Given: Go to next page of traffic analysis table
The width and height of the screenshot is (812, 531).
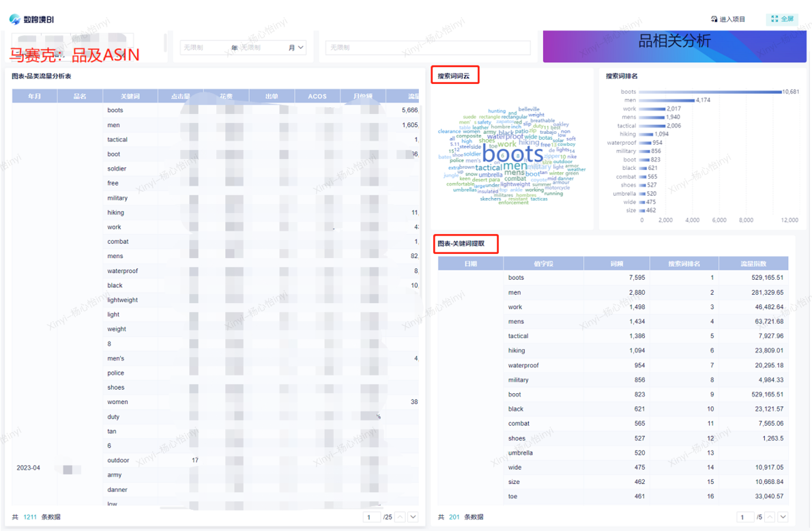Looking at the screenshot, I should tap(413, 517).
